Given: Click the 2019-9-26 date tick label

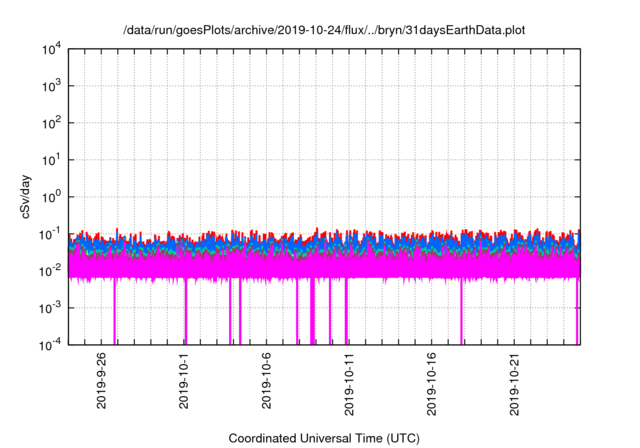Looking at the screenshot, I should 101,381.
